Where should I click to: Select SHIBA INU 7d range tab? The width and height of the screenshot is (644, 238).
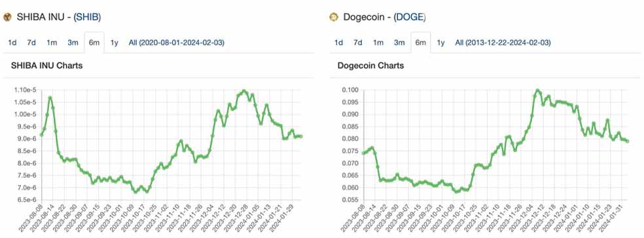(31, 43)
